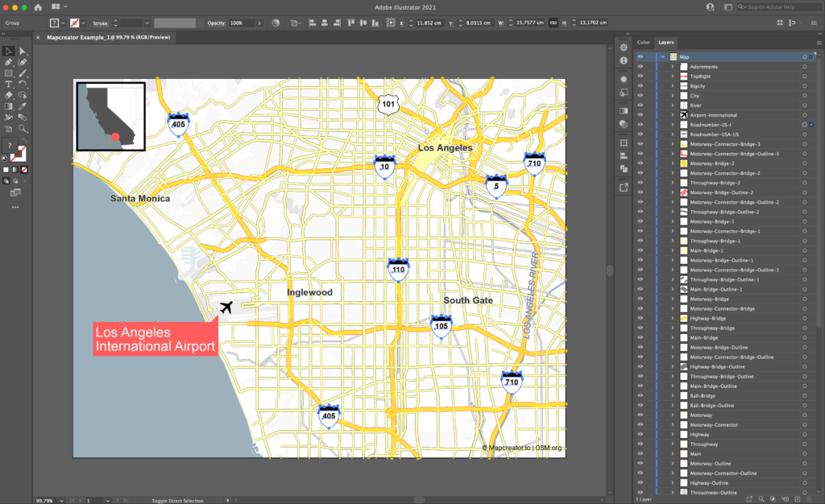Click Edit Toolbar three-dots button

tap(15, 207)
